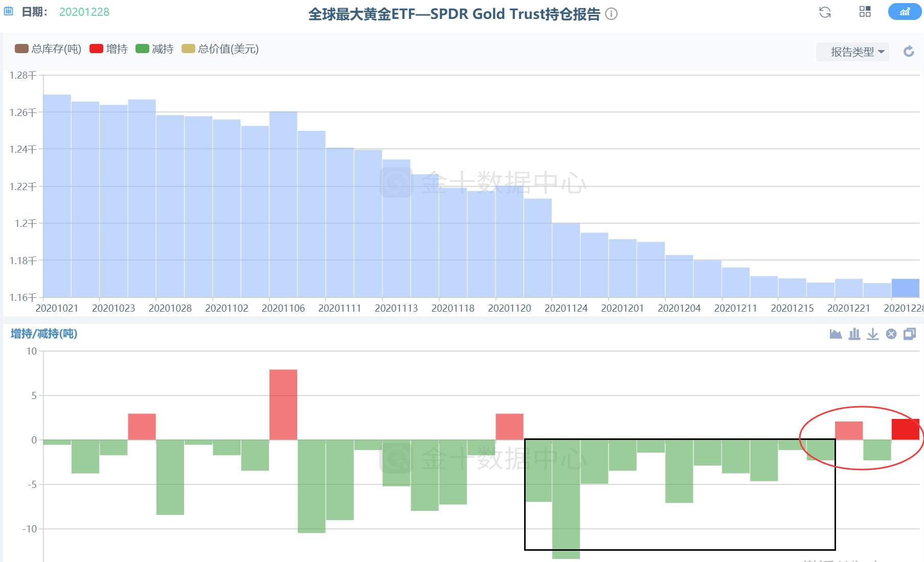Switch to grid layout view icon
This screenshot has height=562, width=924.
point(865,12)
